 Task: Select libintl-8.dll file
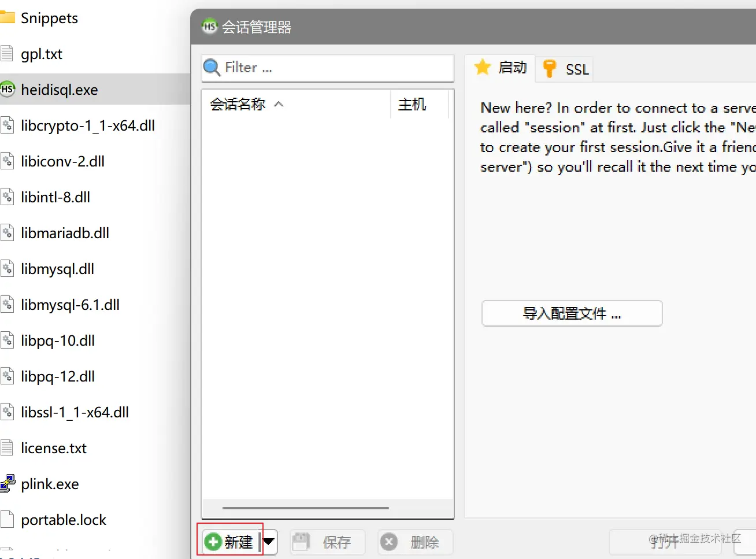click(x=55, y=197)
